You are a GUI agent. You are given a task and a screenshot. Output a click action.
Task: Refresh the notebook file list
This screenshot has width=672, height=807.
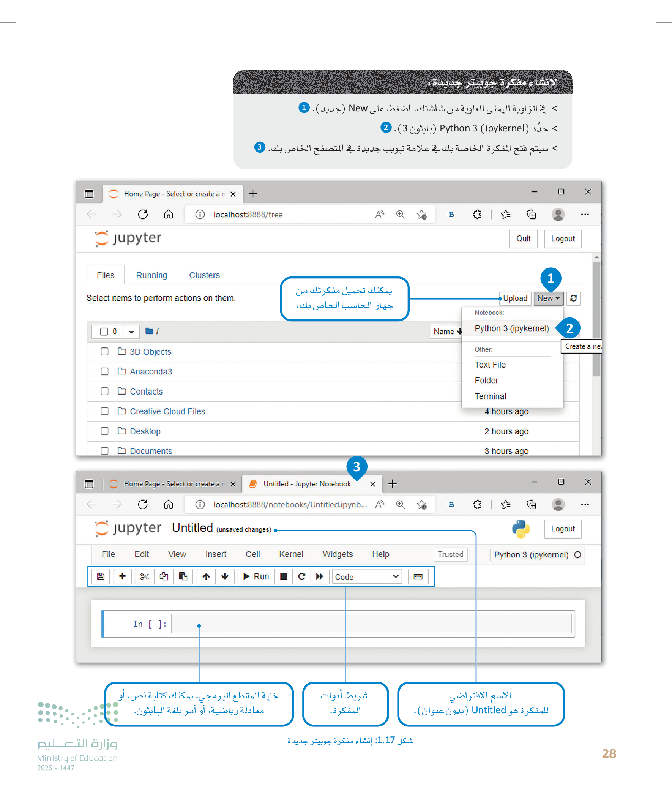(573, 298)
